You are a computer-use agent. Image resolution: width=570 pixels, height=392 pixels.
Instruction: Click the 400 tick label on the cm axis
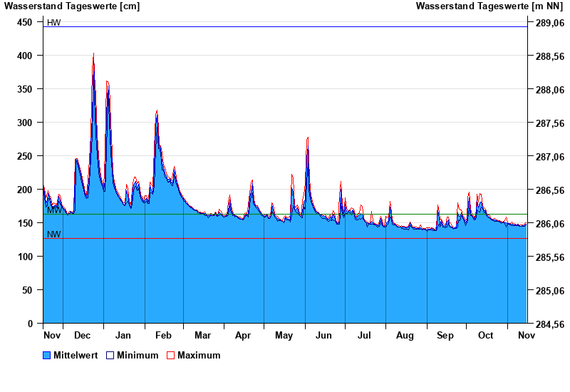(x=25, y=56)
